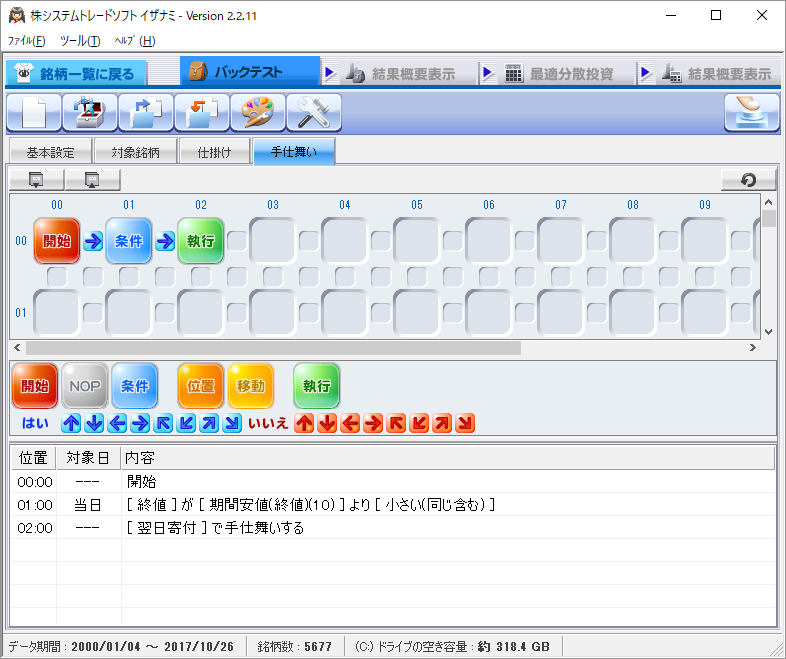This screenshot has width=786, height=659.
Task: Click the grid scroll down arrow
Action: click(768, 332)
